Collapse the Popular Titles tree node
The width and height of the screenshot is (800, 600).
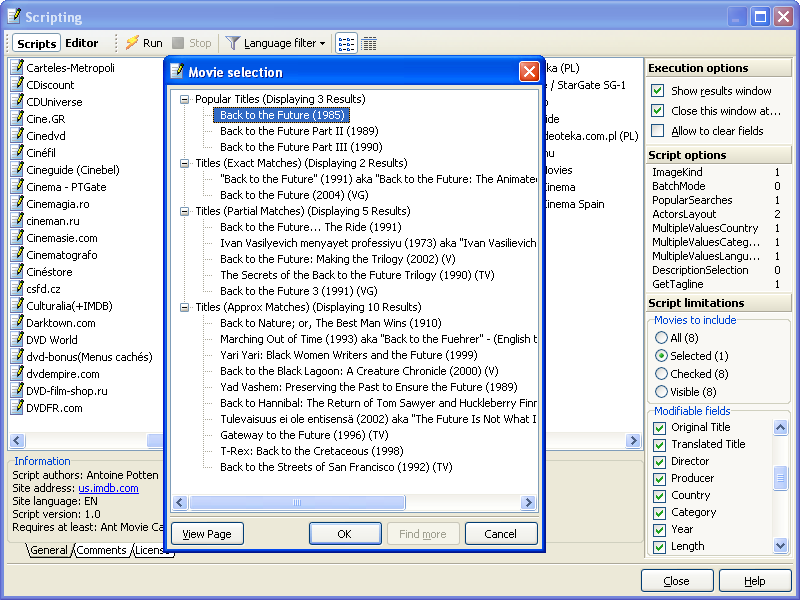185,99
